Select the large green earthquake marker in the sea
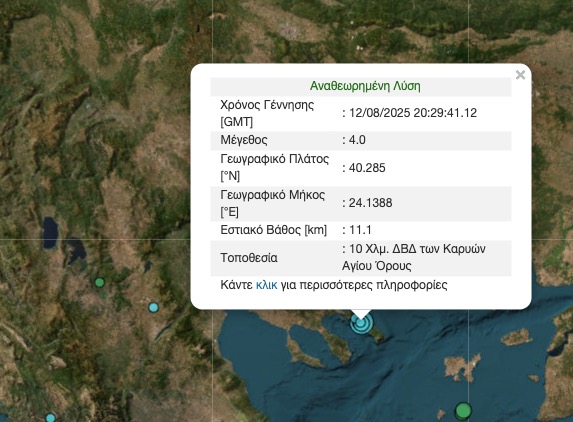Image resolution: width=573 pixels, height=422 pixels. tap(463, 410)
